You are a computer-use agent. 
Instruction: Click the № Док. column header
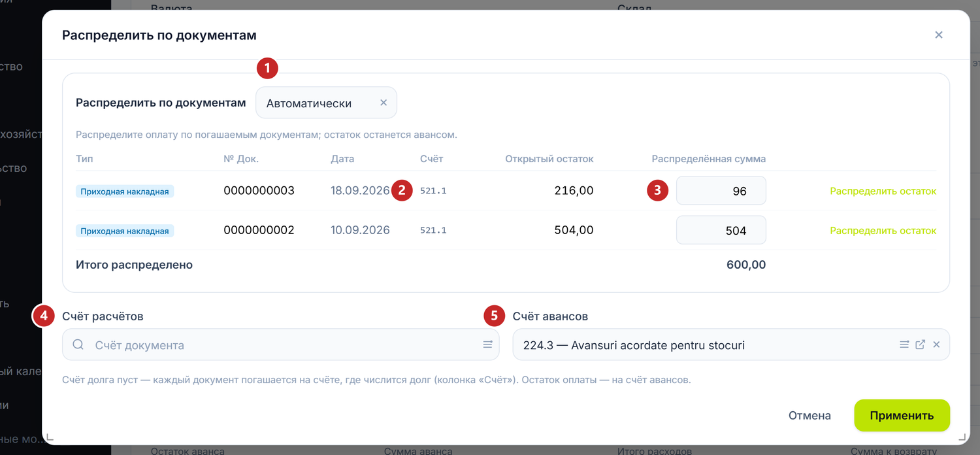241,159
